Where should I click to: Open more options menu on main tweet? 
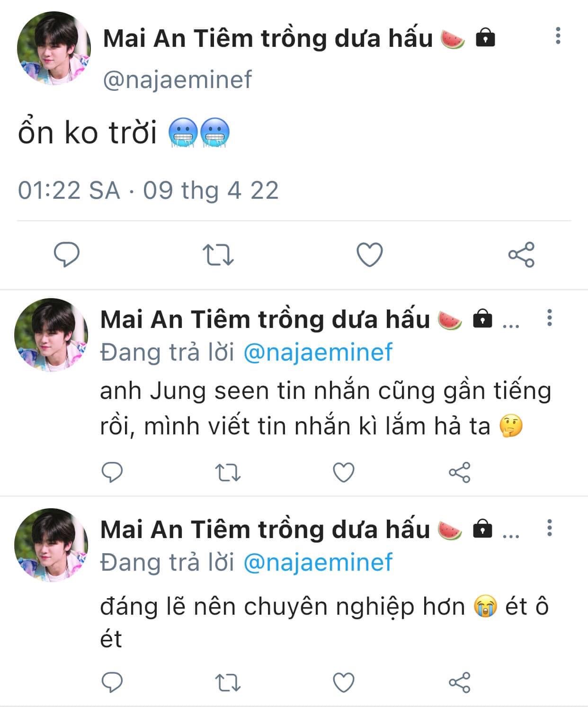[558, 36]
